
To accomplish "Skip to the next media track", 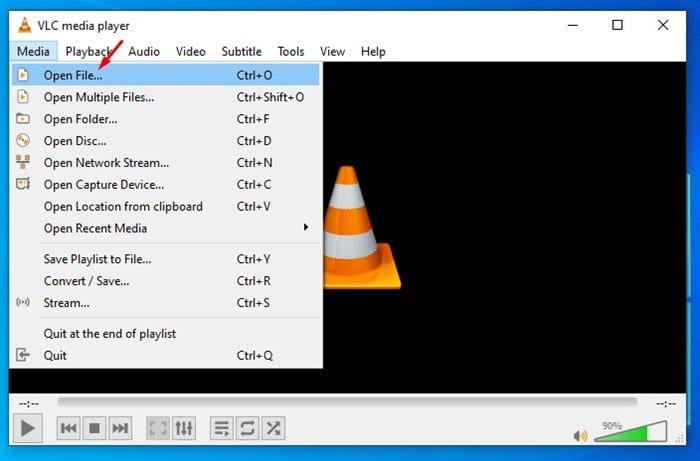I will pos(120,428).
